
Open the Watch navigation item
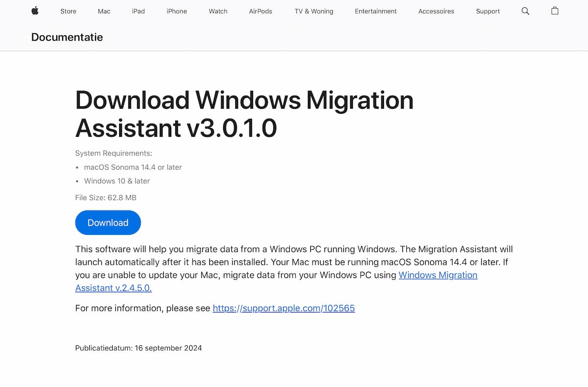pos(218,11)
